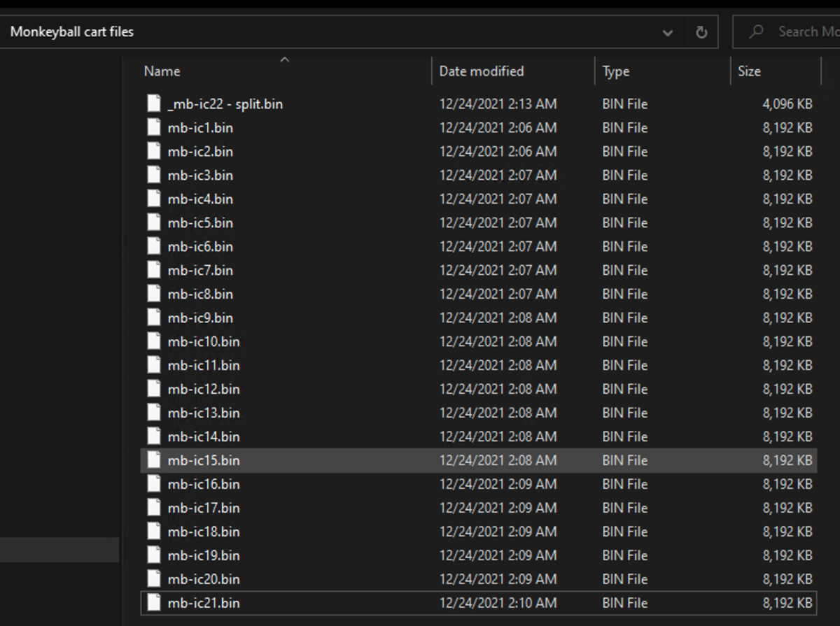Click the highlighted item in the navigation pane
Viewport: 840px width, 626px height.
click(x=59, y=550)
